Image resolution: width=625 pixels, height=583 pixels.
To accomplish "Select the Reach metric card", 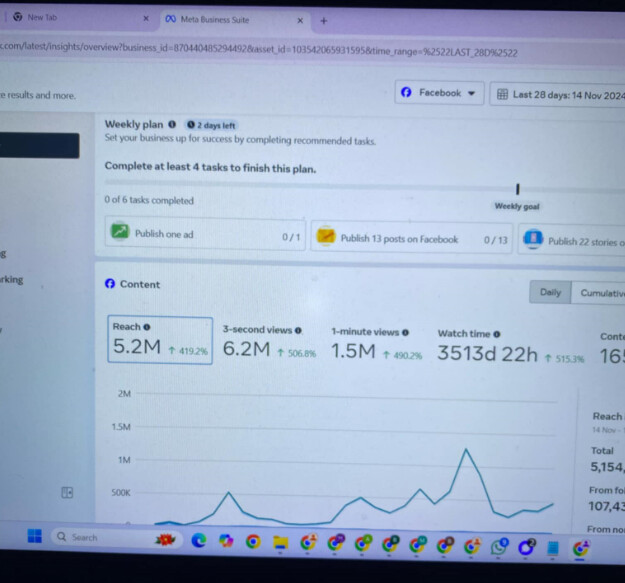I will 160,340.
